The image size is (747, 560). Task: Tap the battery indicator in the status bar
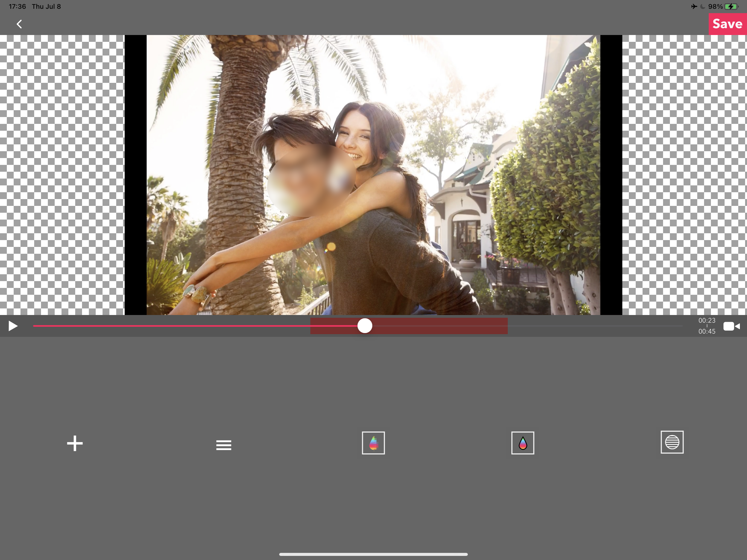731,6
